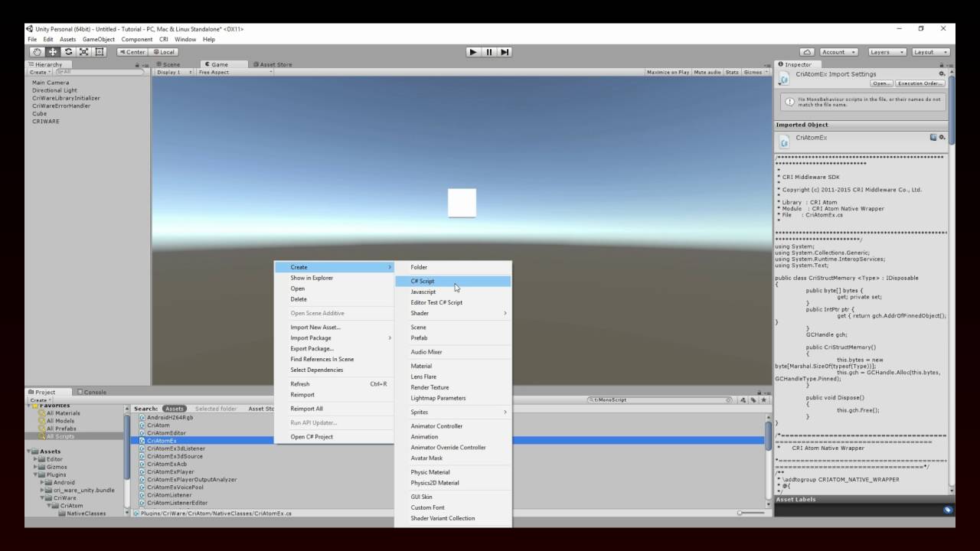Viewport: 980px width, 551px height.
Task: Collapse the Plugins folder
Action: click(x=35, y=474)
